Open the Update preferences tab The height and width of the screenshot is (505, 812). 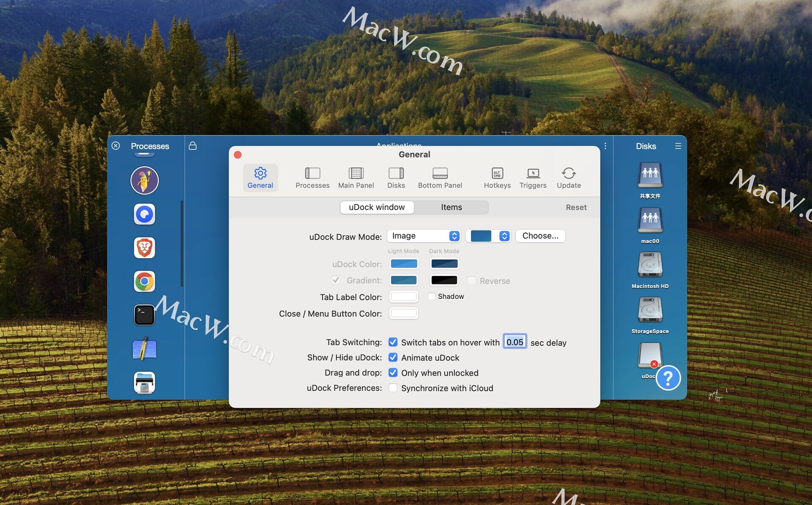[x=568, y=178]
